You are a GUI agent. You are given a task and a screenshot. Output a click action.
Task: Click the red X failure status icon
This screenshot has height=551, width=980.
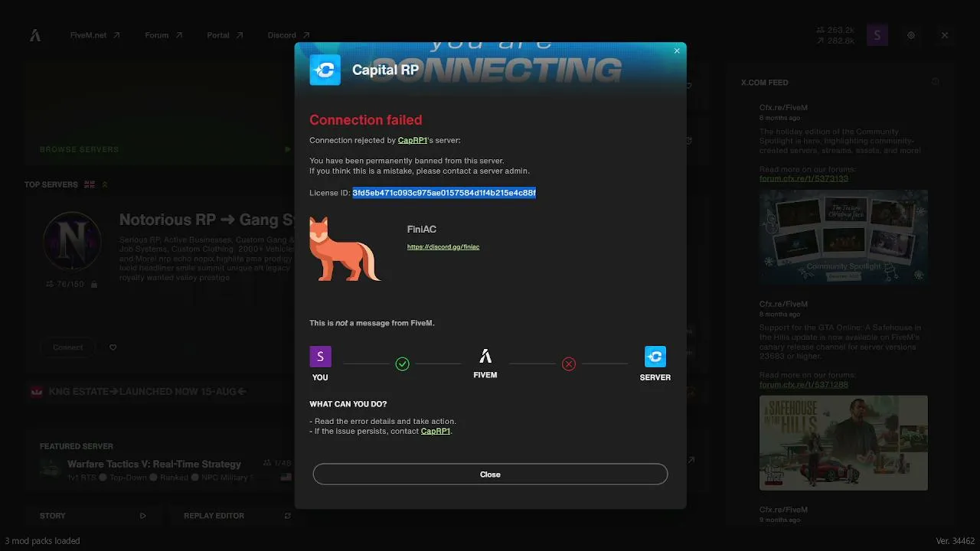click(x=569, y=364)
